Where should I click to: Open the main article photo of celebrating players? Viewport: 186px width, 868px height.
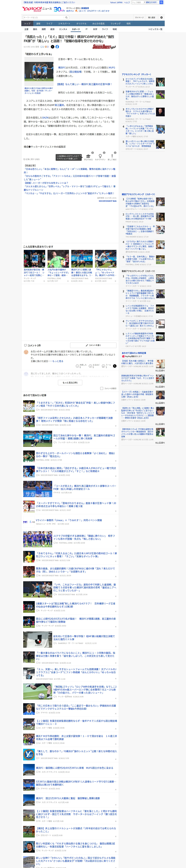[39, 71]
